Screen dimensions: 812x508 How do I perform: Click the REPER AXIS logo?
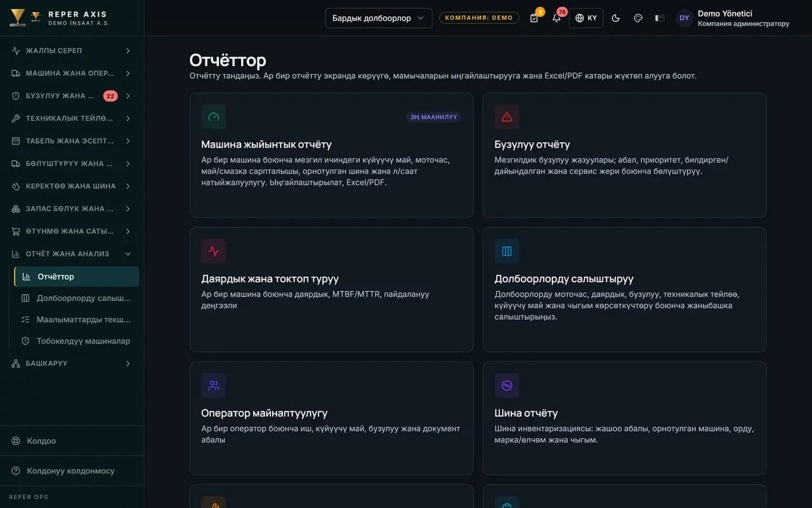point(60,18)
